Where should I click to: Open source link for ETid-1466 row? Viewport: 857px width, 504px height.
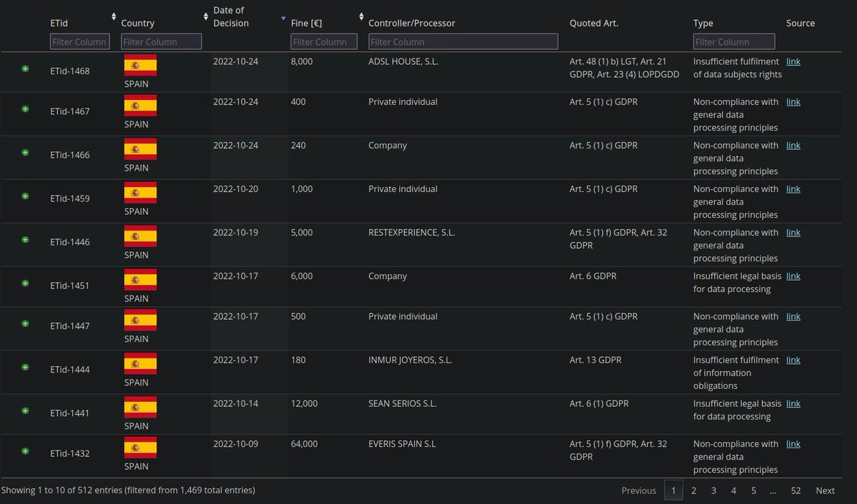pyautogui.click(x=793, y=145)
